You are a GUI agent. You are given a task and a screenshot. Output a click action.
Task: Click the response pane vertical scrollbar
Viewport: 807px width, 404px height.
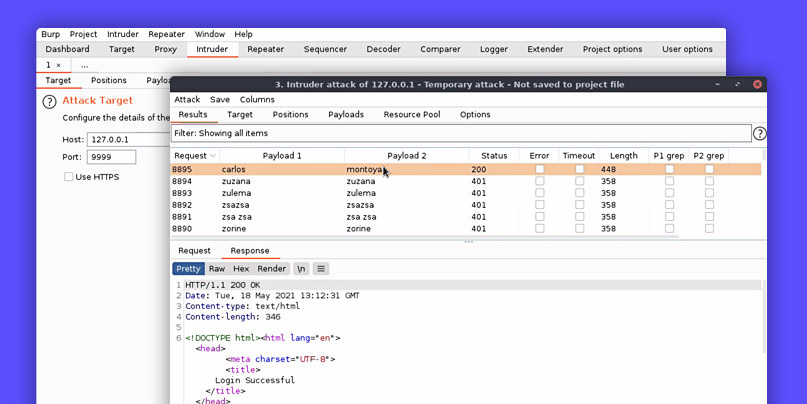point(764,317)
